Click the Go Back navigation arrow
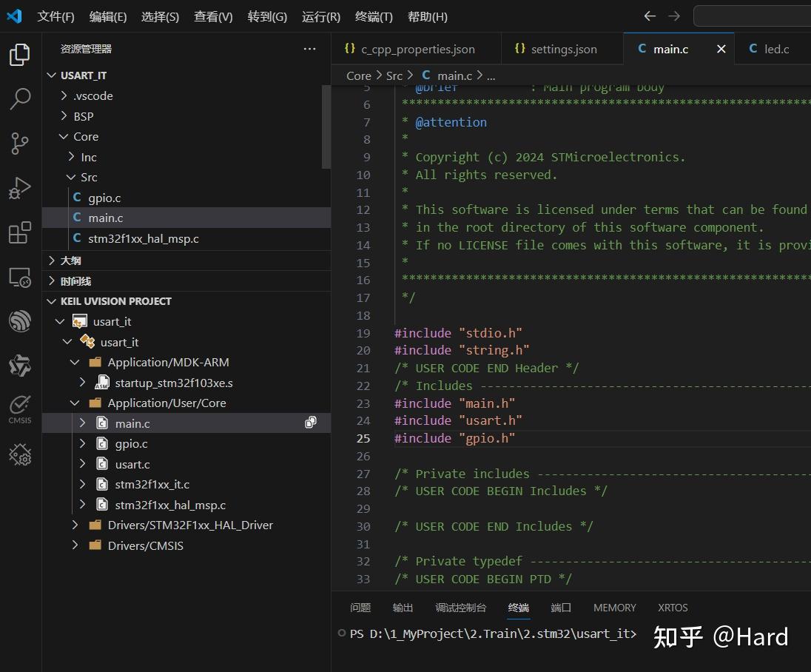 [650, 16]
